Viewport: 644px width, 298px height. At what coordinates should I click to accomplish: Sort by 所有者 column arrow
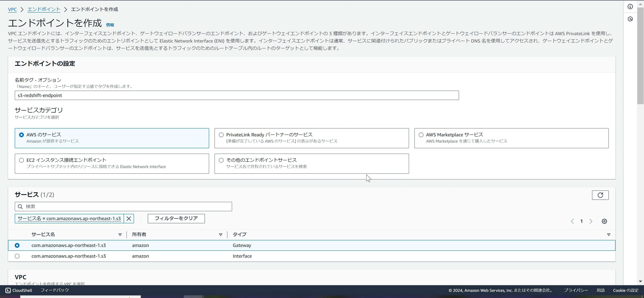[x=221, y=235]
